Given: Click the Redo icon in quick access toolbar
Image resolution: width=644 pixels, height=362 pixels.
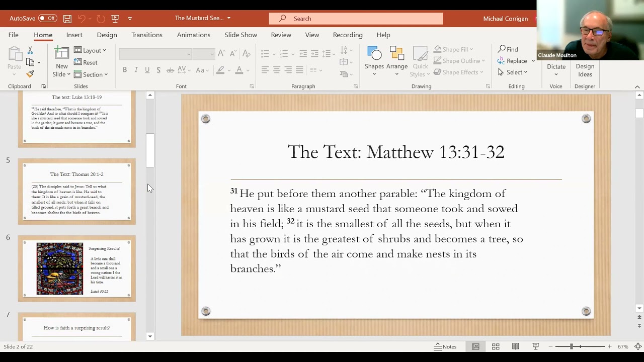Looking at the screenshot, I should click(101, 19).
